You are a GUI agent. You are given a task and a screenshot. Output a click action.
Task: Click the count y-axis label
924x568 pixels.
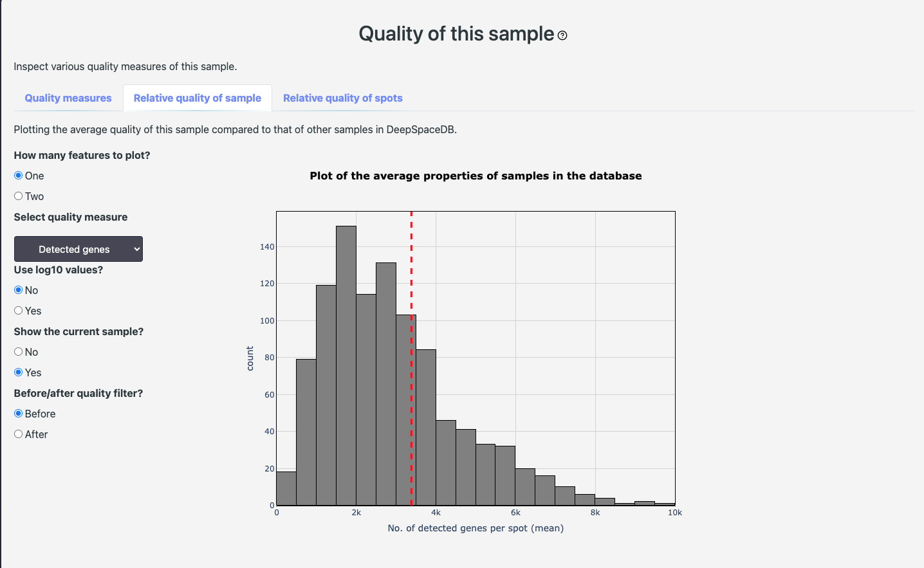pos(250,358)
